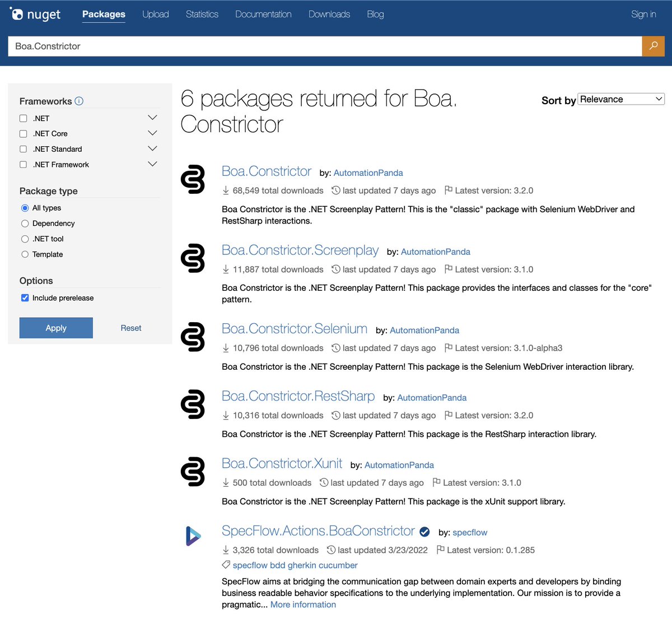The height and width of the screenshot is (619, 672).
Task: Click the Boa.Constrictor package logo icon
Action: 193,179
